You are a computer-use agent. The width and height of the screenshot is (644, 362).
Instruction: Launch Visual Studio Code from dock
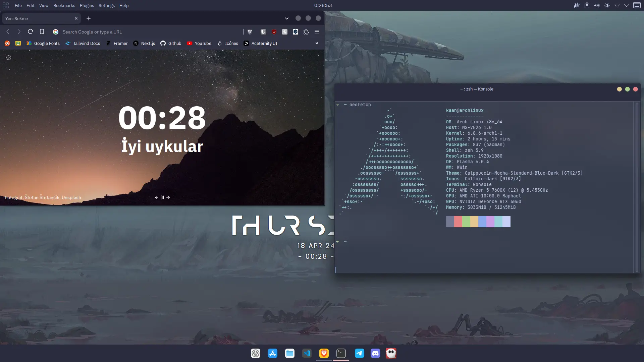pyautogui.click(x=307, y=353)
